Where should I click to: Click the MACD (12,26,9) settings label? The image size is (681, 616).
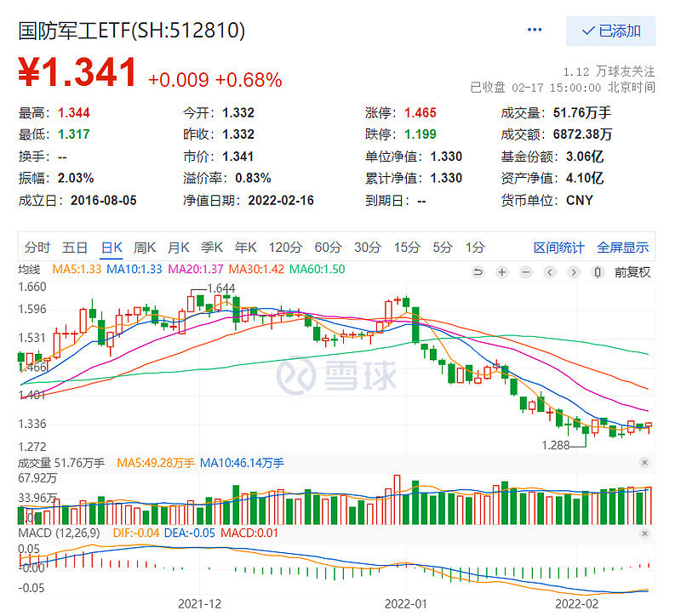coord(59,533)
